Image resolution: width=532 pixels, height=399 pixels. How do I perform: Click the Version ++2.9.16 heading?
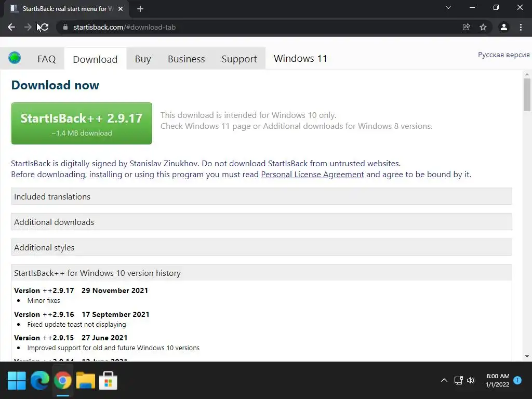click(82, 314)
